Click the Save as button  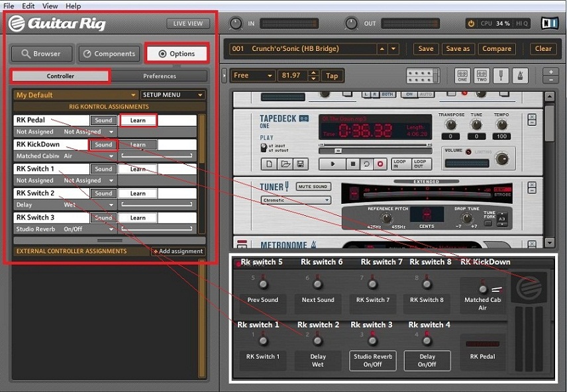(x=458, y=49)
